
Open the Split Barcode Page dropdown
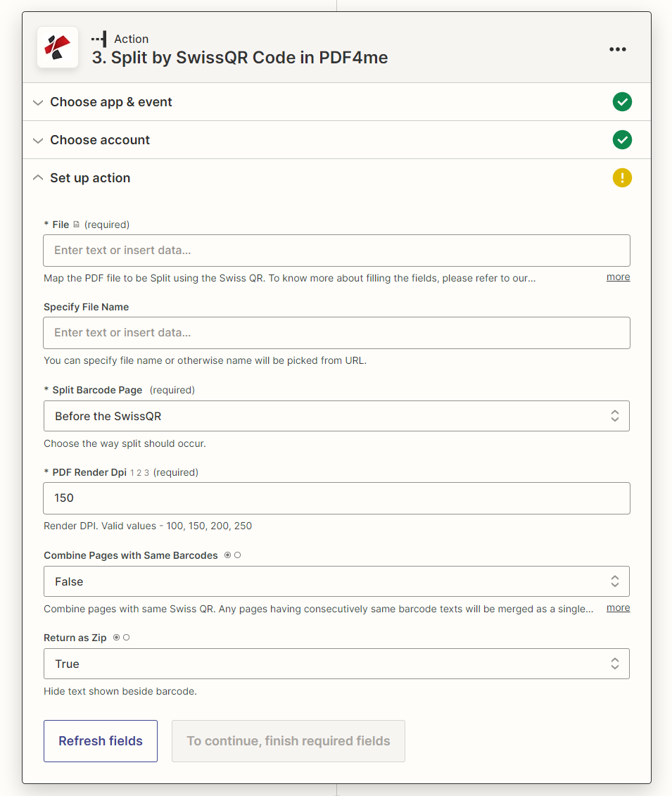[x=336, y=416]
